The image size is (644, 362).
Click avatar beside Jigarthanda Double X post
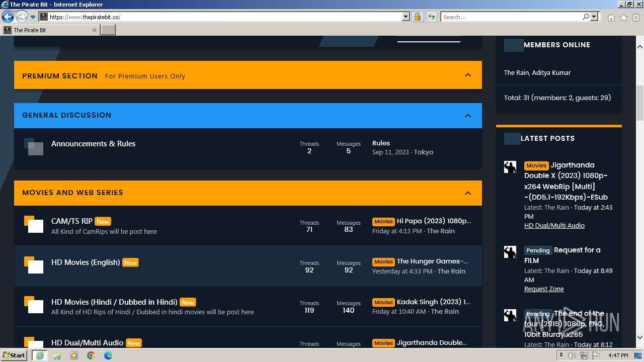pyautogui.click(x=510, y=167)
